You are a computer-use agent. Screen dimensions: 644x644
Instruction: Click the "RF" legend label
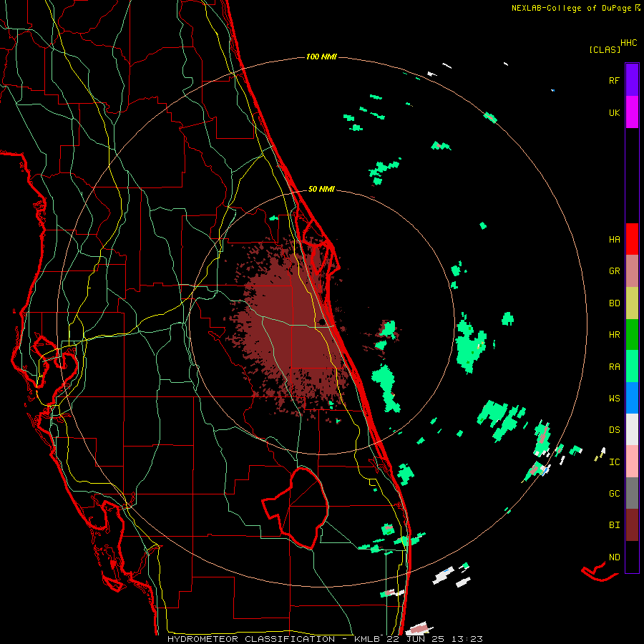(x=615, y=80)
